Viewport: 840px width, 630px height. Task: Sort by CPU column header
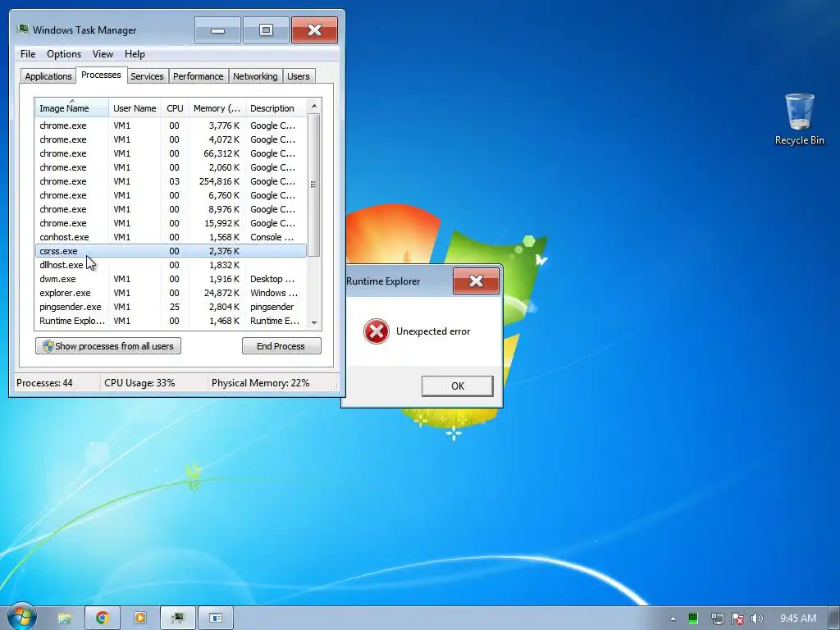coord(175,107)
